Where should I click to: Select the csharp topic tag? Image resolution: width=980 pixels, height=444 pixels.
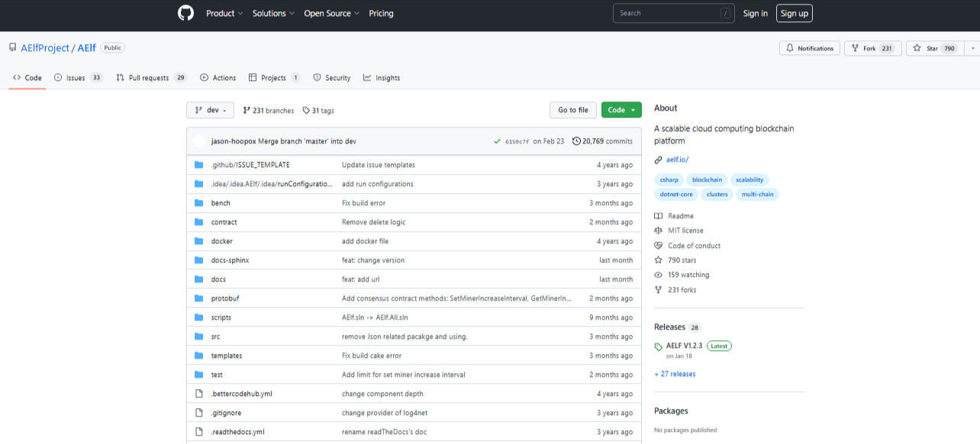pyautogui.click(x=668, y=180)
